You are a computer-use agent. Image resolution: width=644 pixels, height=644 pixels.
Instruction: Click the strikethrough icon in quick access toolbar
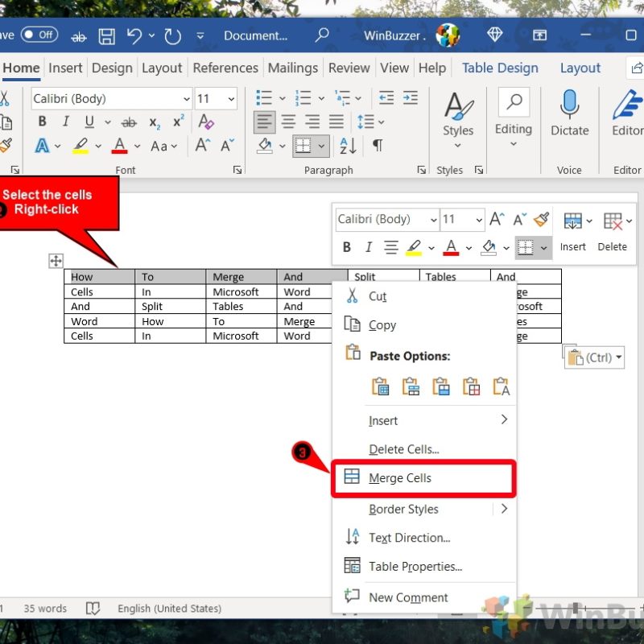78,37
